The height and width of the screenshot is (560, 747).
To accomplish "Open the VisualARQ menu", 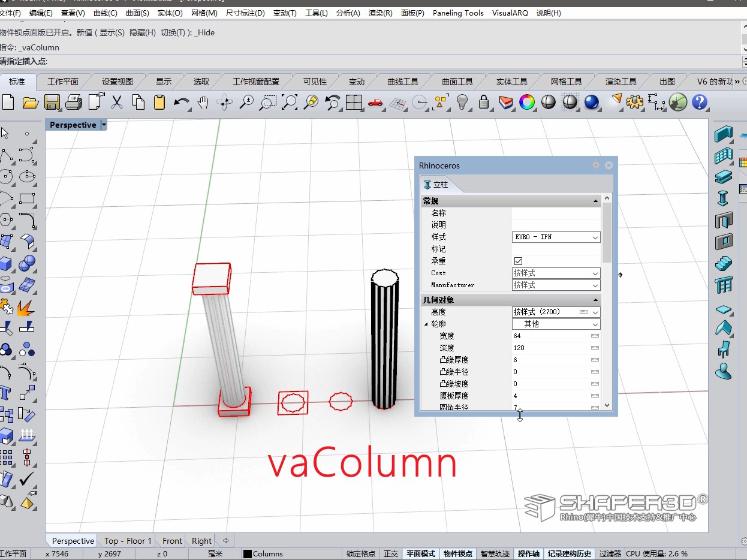I will point(510,13).
